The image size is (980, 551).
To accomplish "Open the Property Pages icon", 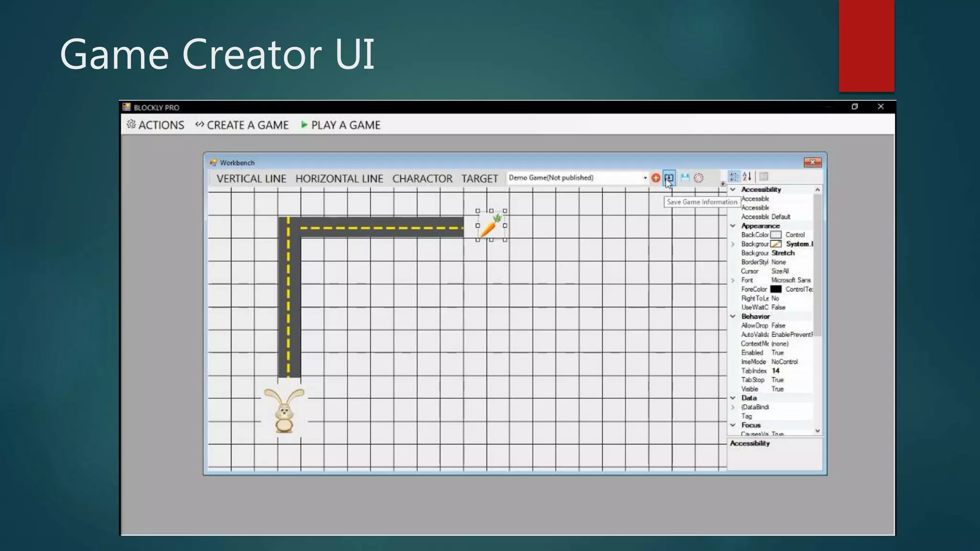I will tap(764, 176).
